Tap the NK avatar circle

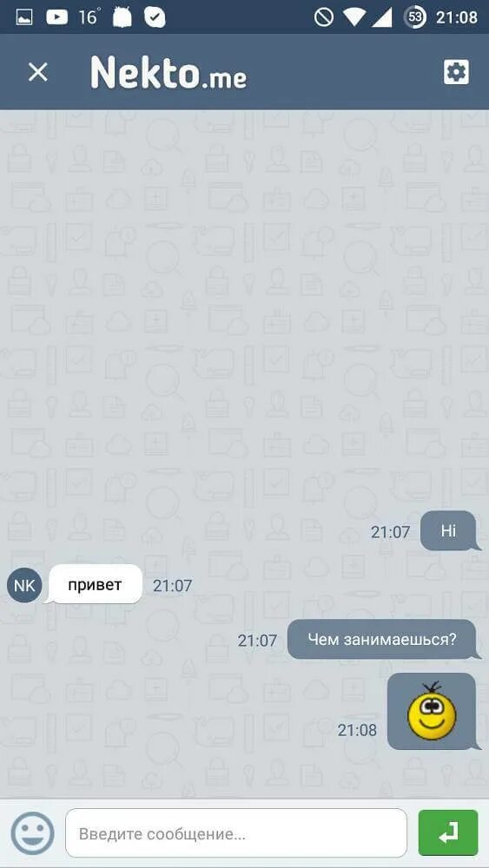tap(24, 585)
